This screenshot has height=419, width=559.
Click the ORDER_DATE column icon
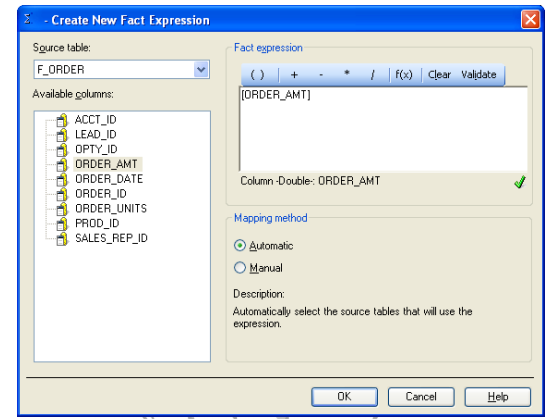[62, 179]
